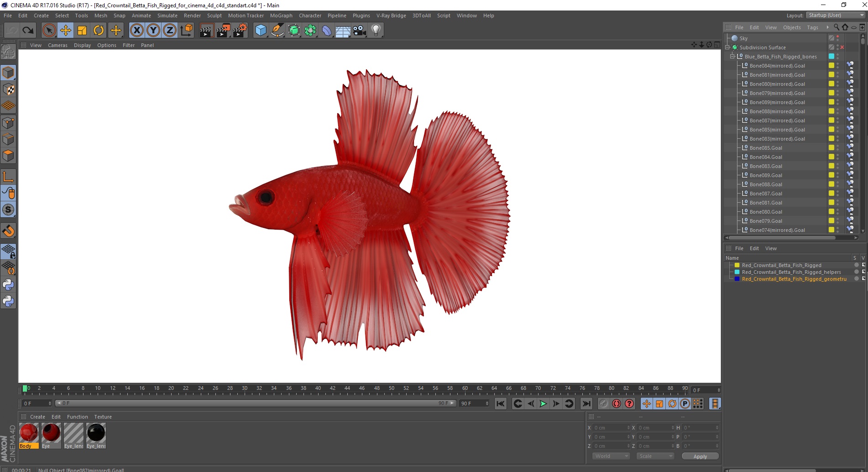
Task: Open the array/modeling objects icon
Action: click(310, 31)
